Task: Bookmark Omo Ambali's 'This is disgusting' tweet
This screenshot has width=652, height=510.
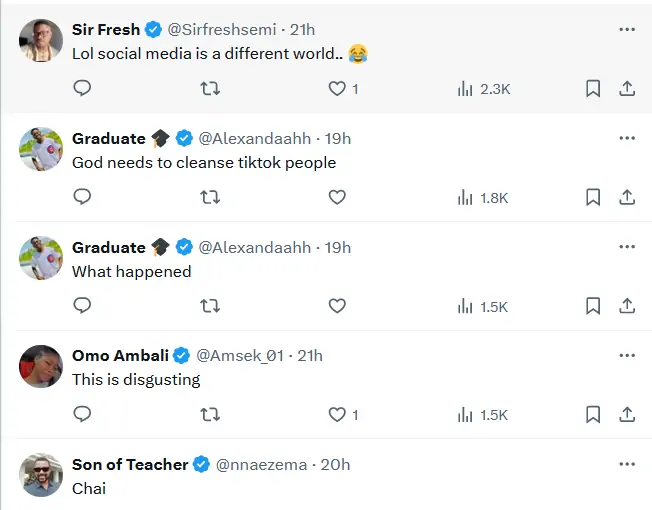Action: (x=593, y=414)
